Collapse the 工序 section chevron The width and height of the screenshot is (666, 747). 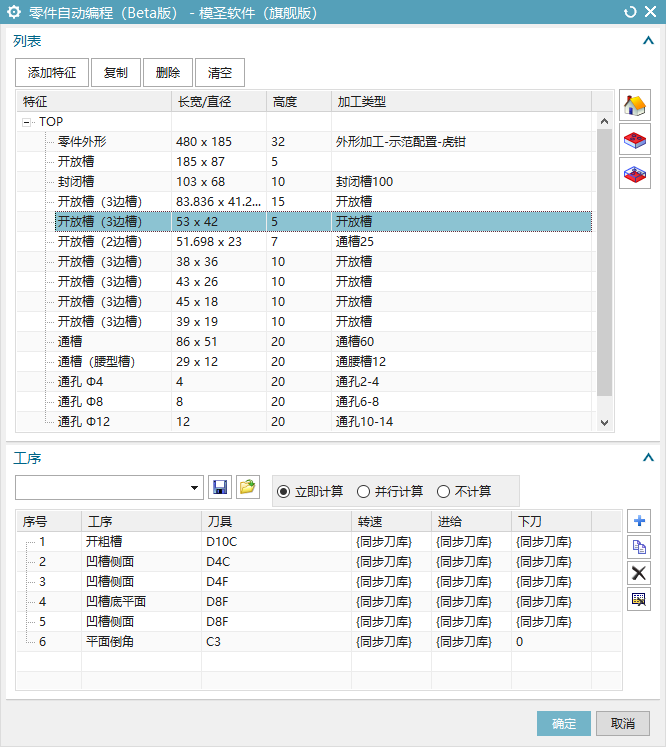pos(648,457)
